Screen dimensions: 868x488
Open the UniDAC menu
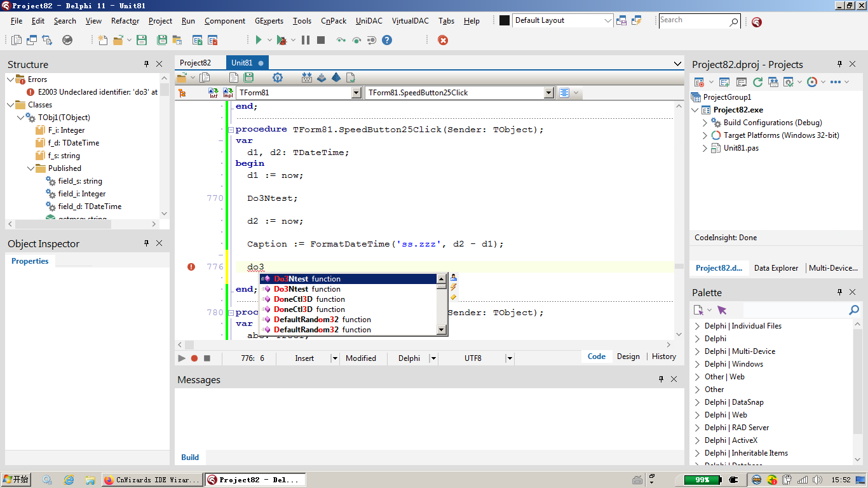[369, 21]
